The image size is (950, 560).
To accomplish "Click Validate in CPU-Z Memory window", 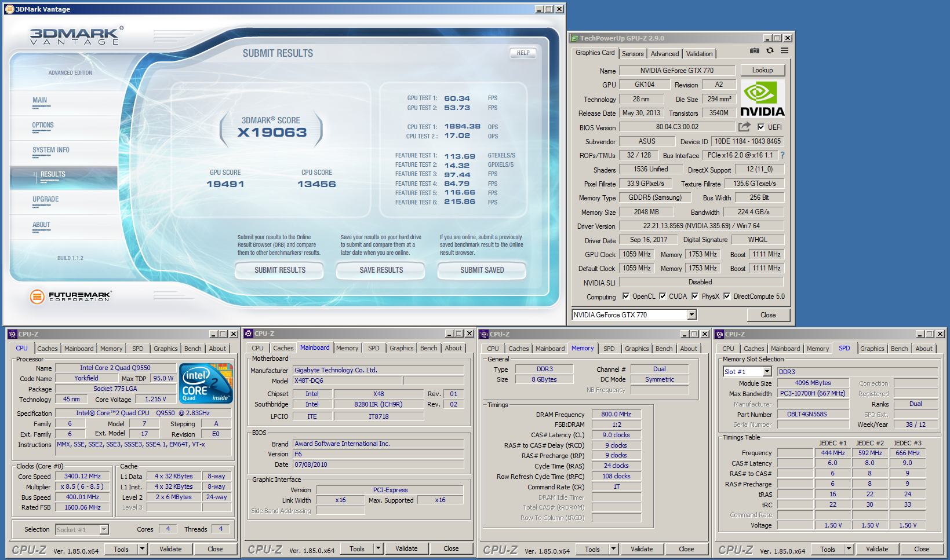I will 642,549.
